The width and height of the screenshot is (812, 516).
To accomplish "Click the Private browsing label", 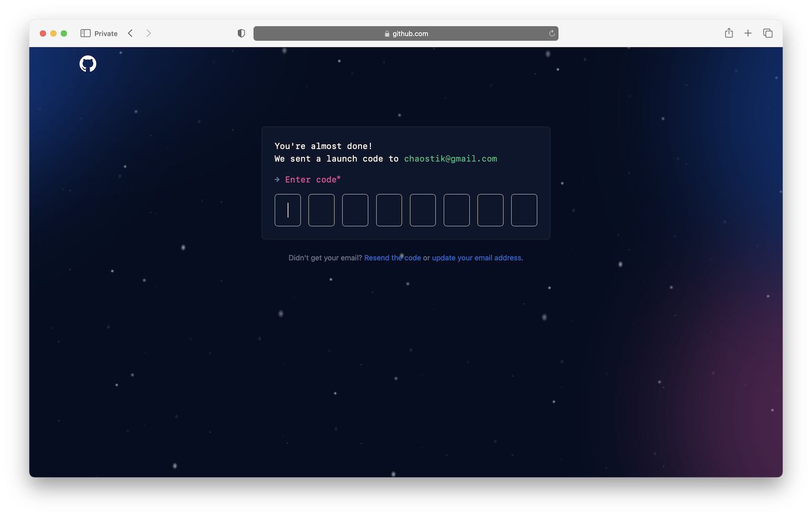I will click(x=106, y=33).
